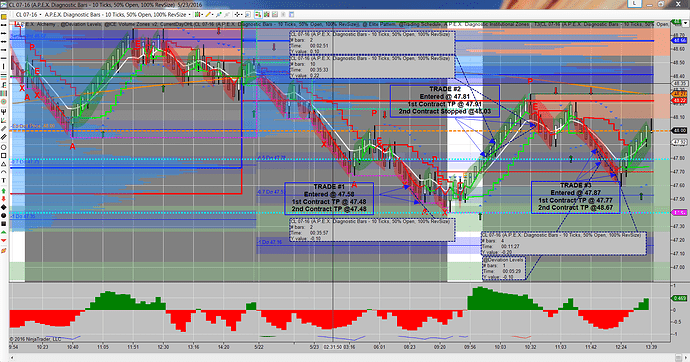Click the horizontal scrollbar at the chart bottom
690x362 pixels.
[345, 357]
